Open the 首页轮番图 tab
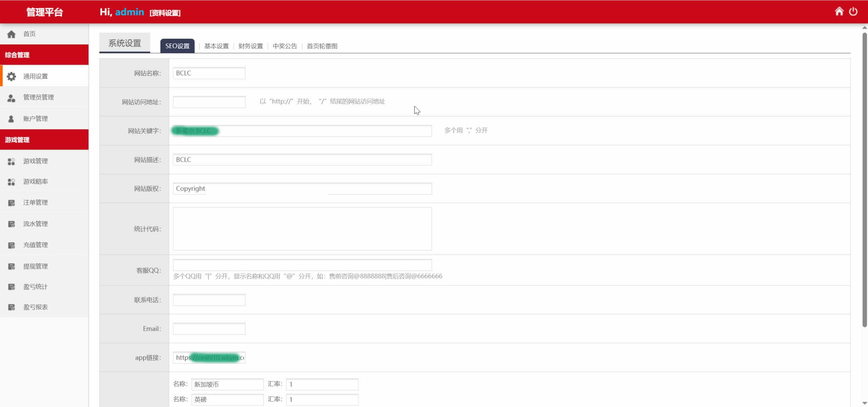The width and height of the screenshot is (868, 407). [322, 46]
